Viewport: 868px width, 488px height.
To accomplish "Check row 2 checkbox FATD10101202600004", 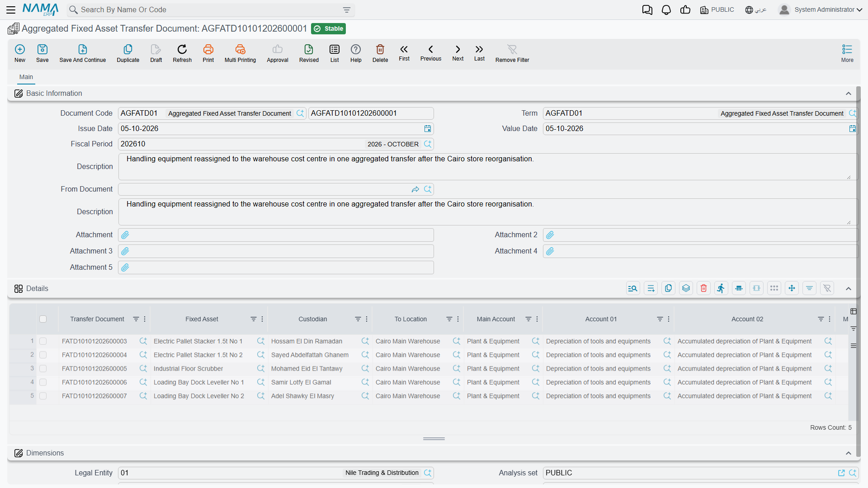I will [43, 355].
